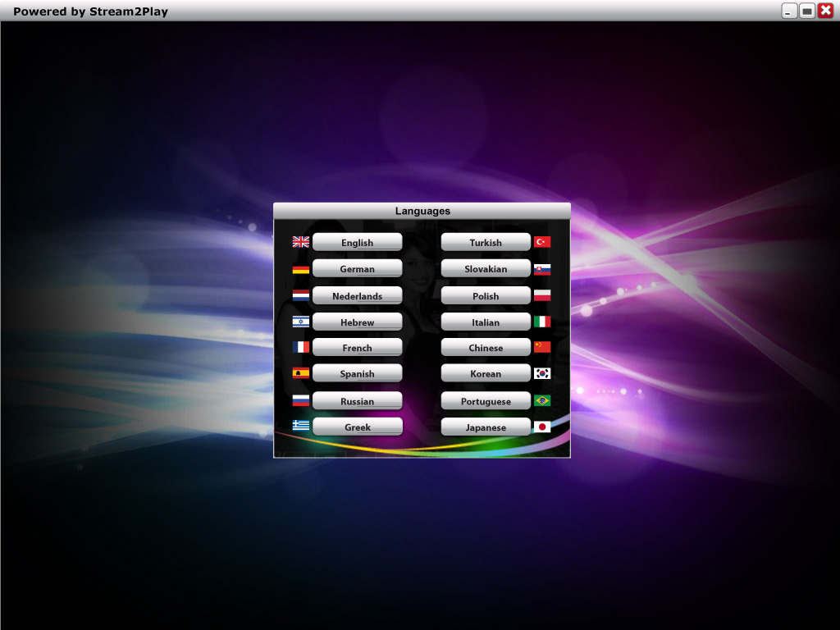Click the Chinese flag icon
This screenshot has width=840, height=630.
(542, 347)
